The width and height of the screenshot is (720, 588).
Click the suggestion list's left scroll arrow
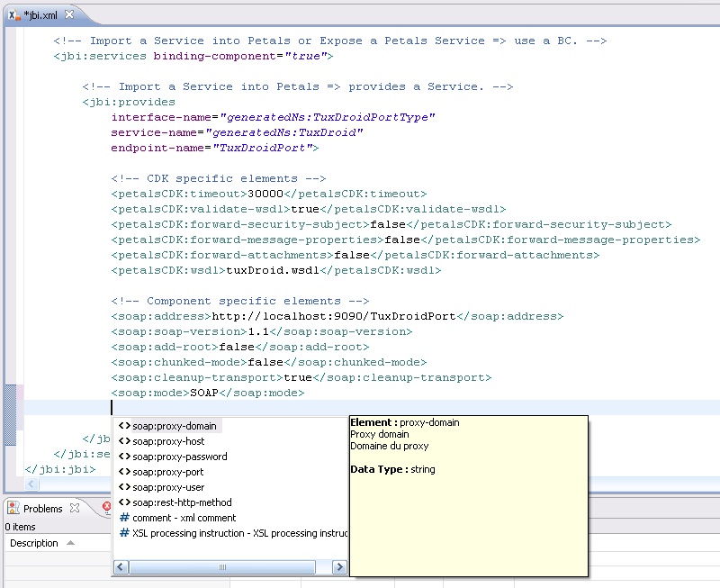click(x=121, y=567)
